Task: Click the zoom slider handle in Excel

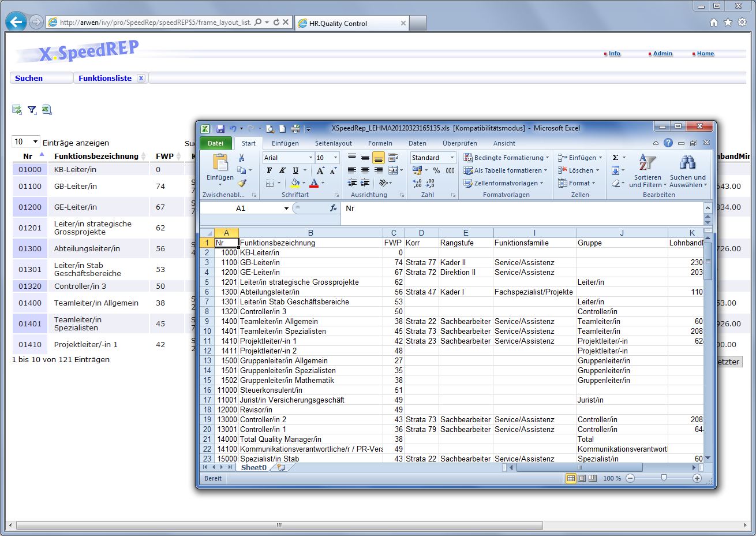Action: click(664, 478)
